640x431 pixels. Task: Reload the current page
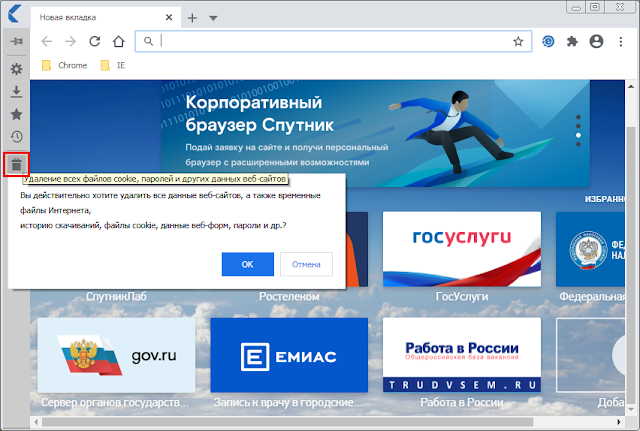click(95, 41)
